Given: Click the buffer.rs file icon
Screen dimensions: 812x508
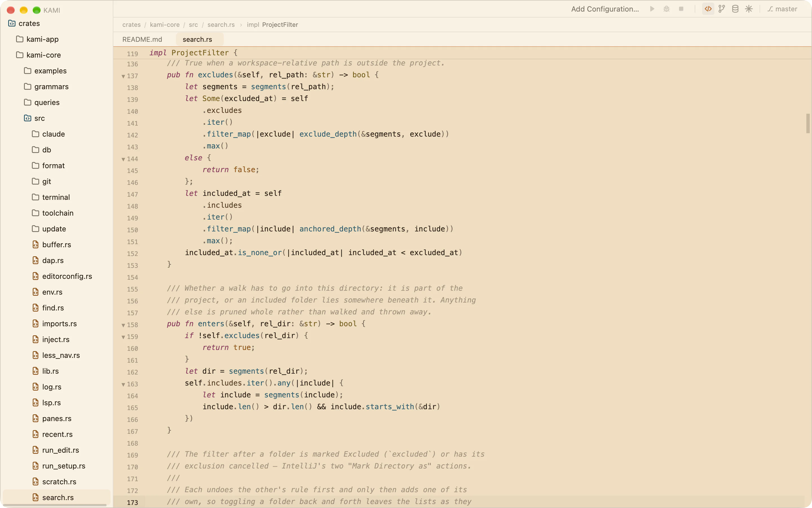Looking at the screenshot, I should (x=36, y=245).
